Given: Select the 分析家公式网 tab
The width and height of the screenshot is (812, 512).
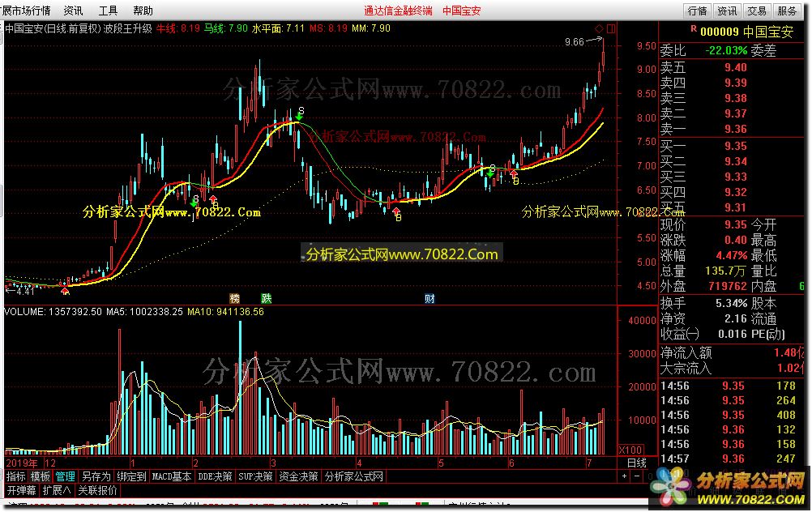Looking at the screenshot, I should click(x=353, y=476).
